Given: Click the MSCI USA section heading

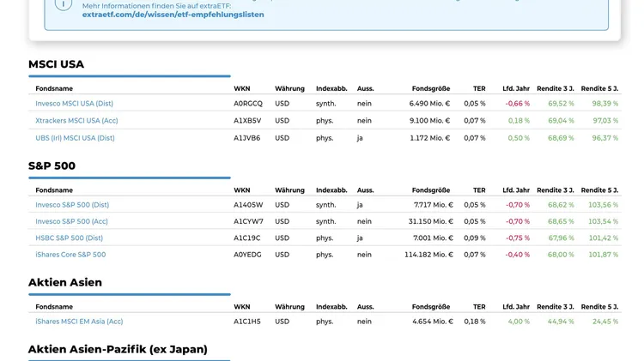Looking at the screenshot, I should pyautogui.click(x=56, y=64).
